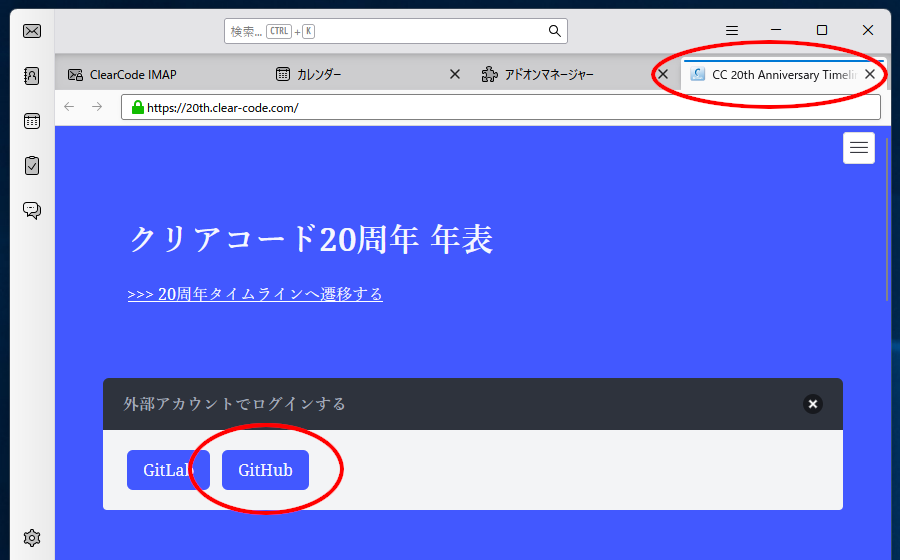Go forward in page navigation

tap(97, 107)
